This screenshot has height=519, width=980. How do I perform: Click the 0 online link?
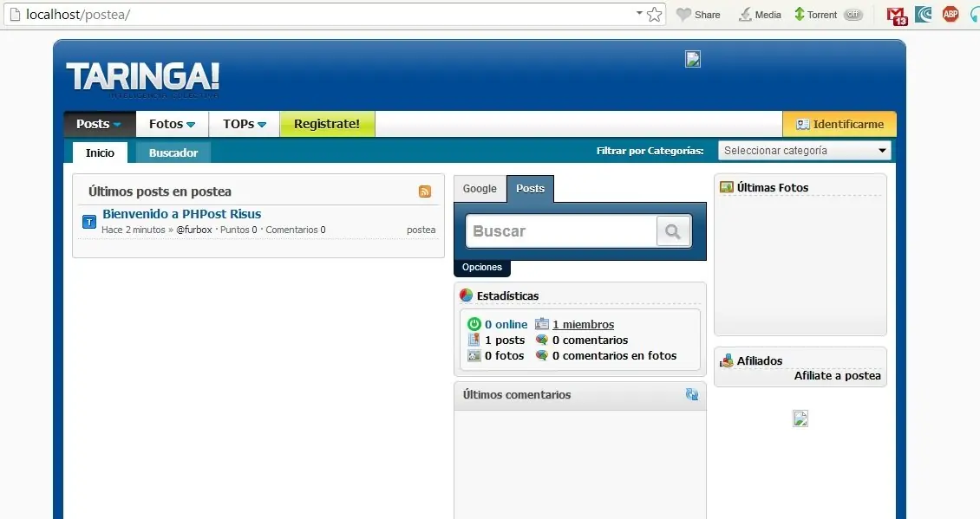click(506, 324)
